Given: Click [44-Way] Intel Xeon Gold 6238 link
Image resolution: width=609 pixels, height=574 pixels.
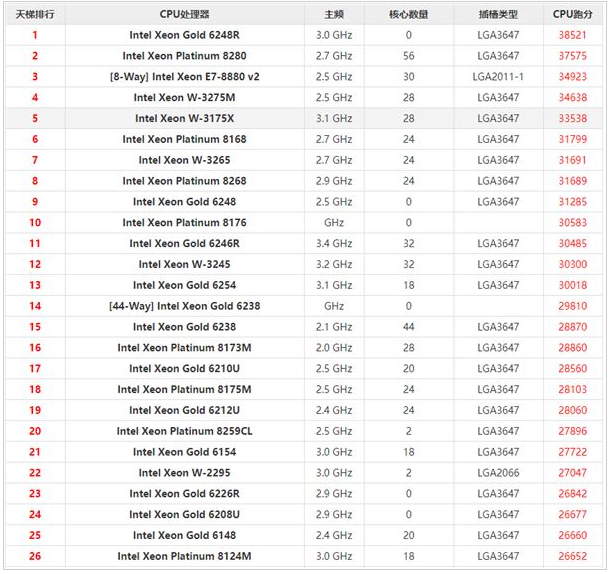Looking at the screenshot, I should (x=184, y=306).
